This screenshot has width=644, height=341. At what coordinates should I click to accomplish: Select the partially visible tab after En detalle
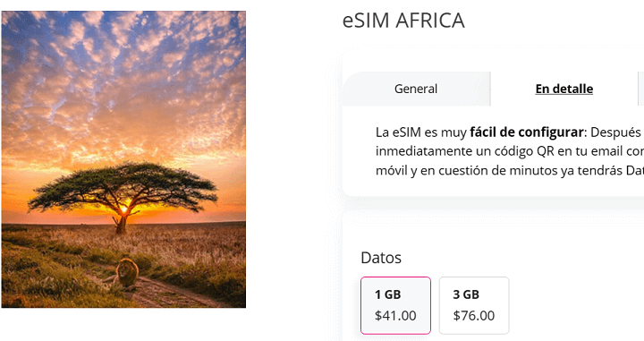pyautogui.click(x=641, y=89)
